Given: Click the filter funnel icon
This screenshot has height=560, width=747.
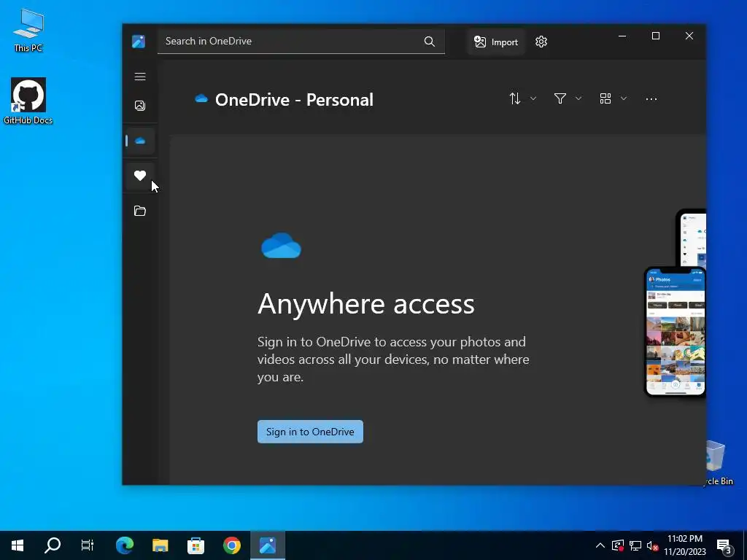Looking at the screenshot, I should [560, 98].
